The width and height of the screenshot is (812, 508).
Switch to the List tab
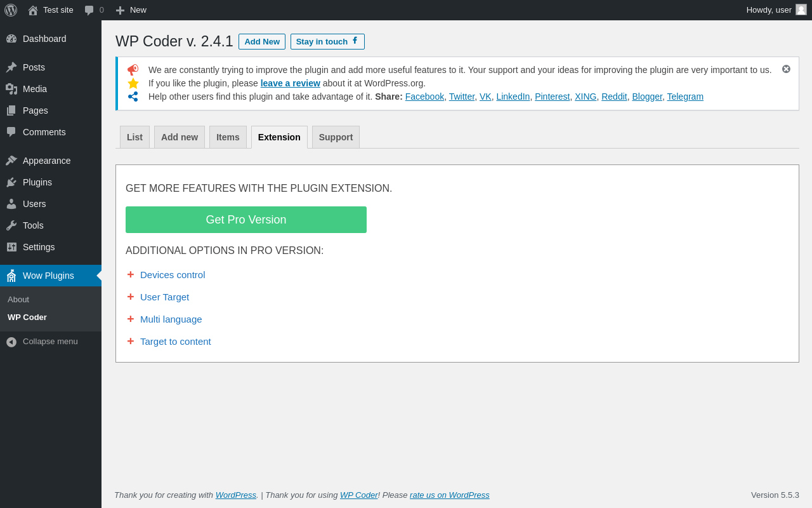pos(134,137)
